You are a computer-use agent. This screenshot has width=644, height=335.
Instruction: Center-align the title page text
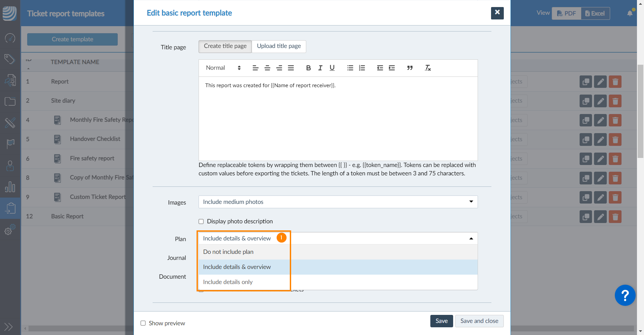(x=267, y=68)
